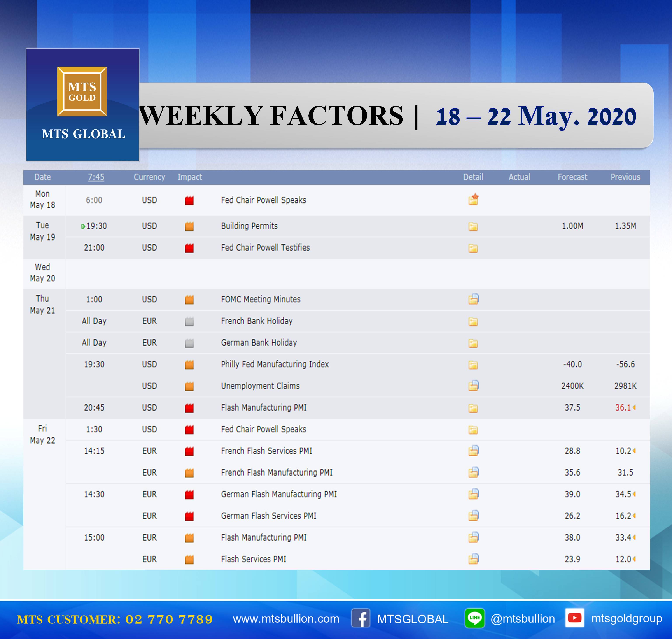Open detail icon for French Flash Services PMI

tap(474, 451)
